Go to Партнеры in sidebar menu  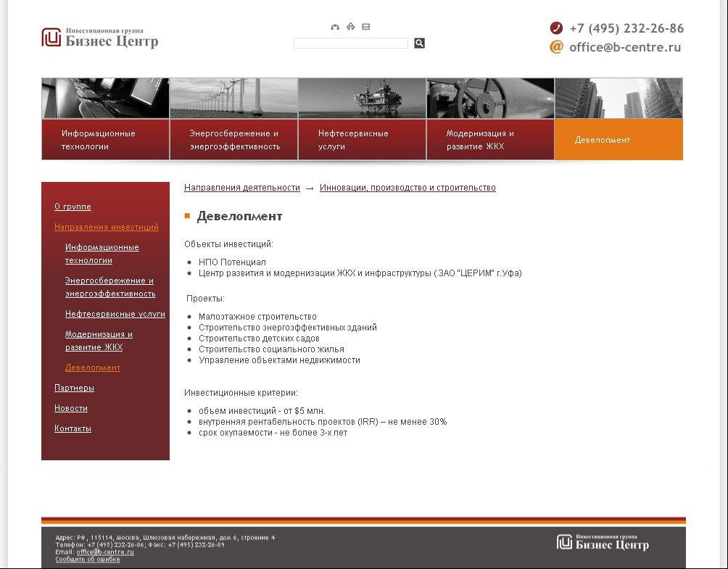74,389
